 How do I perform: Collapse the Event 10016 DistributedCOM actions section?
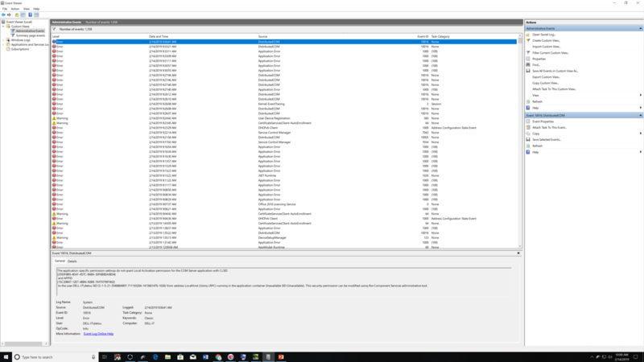[x=640, y=115]
